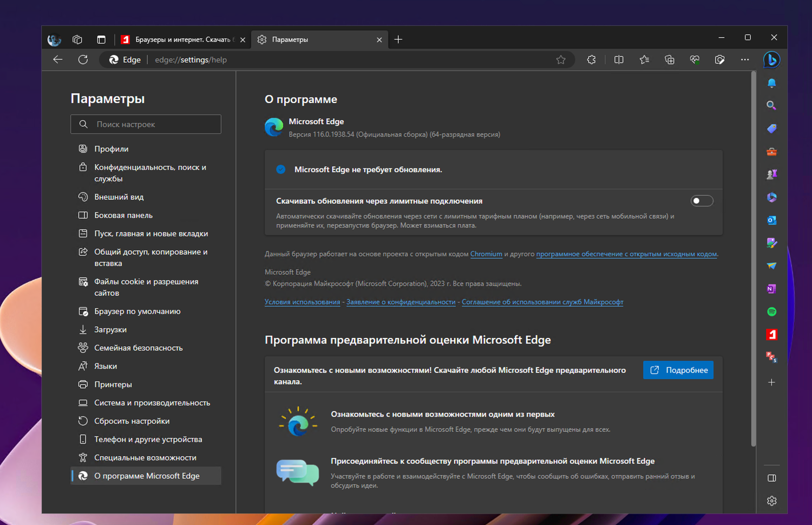The width and height of the screenshot is (812, 525).
Task: Select 'О программе Microsoft Edge' in the menu
Action: pos(146,476)
